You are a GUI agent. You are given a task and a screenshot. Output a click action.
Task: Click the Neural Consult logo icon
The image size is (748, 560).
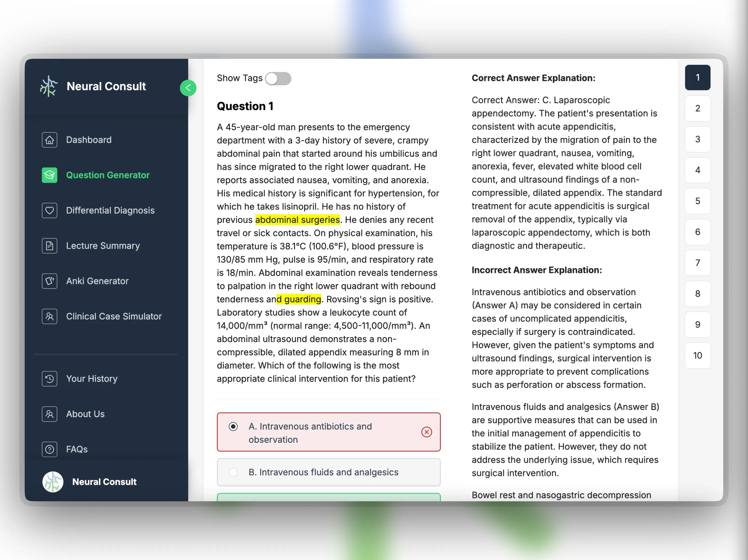click(48, 87)
